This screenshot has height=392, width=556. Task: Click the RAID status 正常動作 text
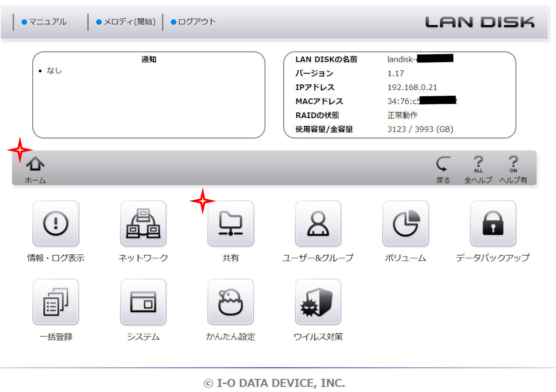(402, 115)
